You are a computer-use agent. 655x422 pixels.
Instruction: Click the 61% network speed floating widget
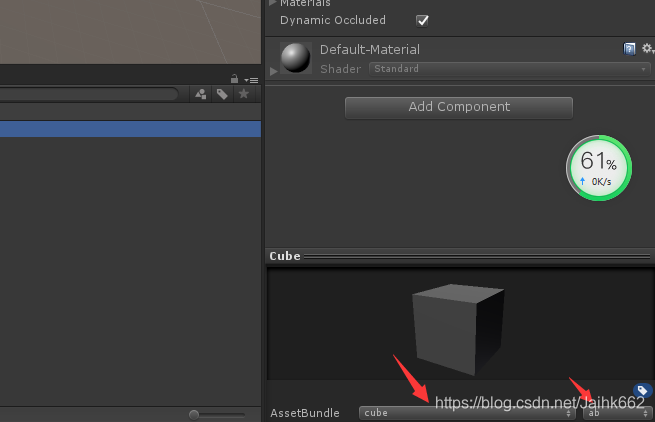click(x=599, y=168)
